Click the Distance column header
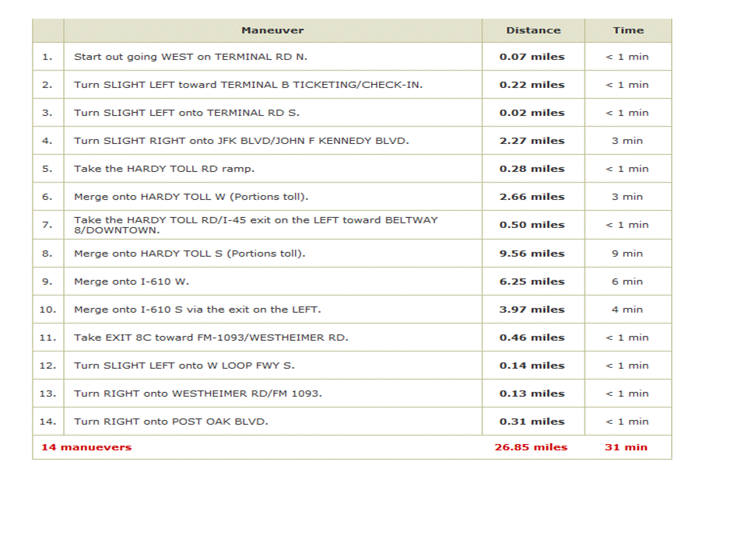Screen dimensions: 747x560 533,30
